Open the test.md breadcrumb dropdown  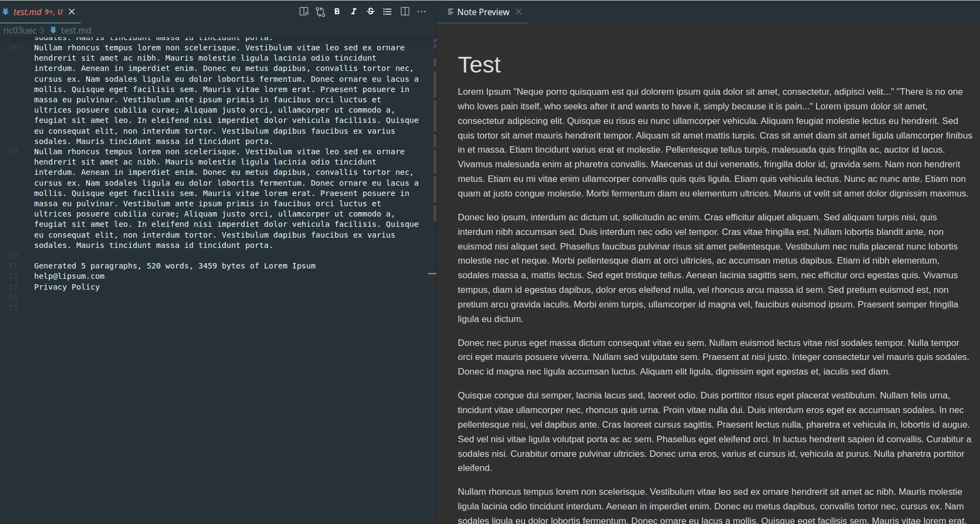[x=76, y=30]
